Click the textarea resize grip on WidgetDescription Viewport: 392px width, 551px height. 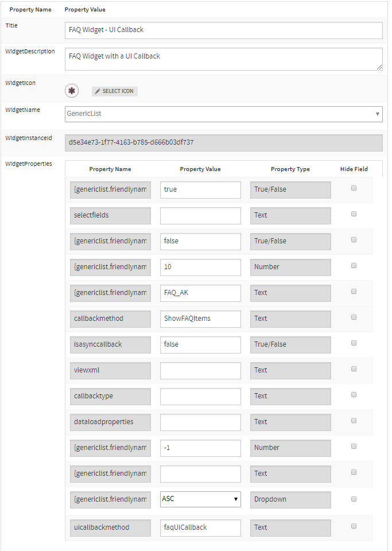coord(381,67)
